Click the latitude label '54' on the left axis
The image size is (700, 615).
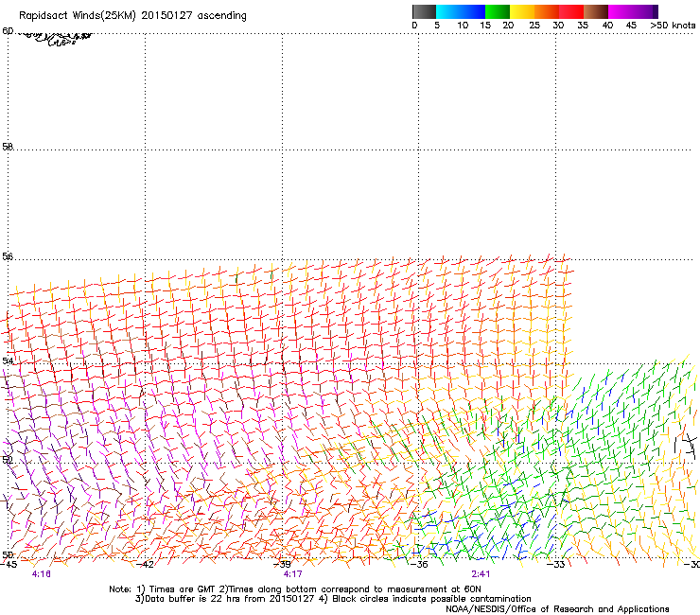[x=8, y=360]
